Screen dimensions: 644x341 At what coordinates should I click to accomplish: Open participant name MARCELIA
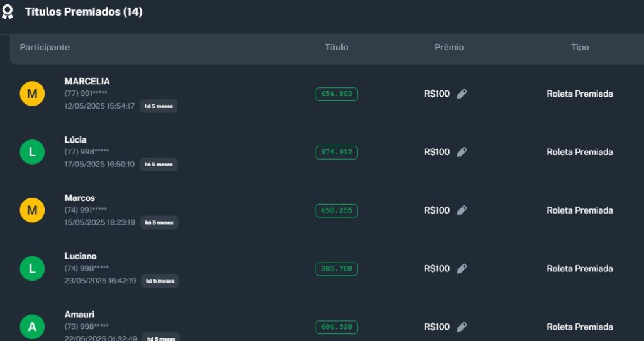pos(87,81)
